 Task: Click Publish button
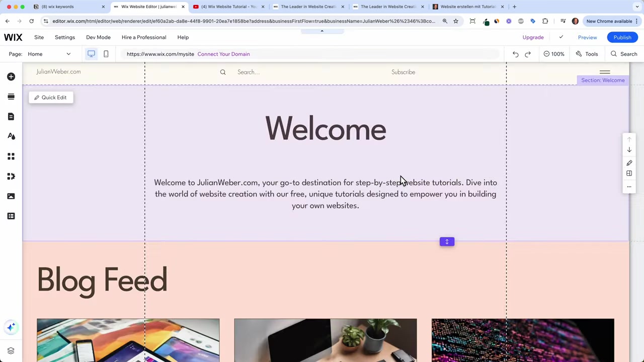pyautogui.click(x=622, y=37)
